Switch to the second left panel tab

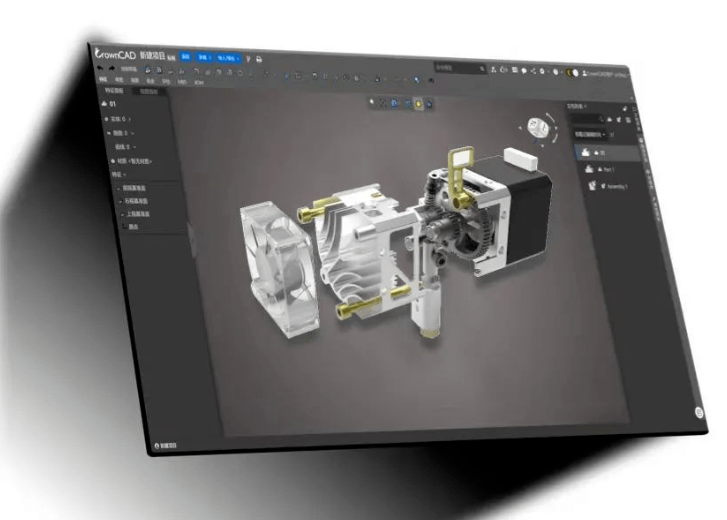(149, 91)
